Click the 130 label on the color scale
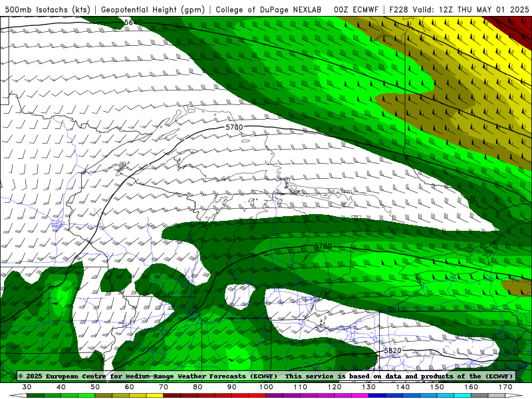This screenshot has width=532, height=399. pos(369,387)
